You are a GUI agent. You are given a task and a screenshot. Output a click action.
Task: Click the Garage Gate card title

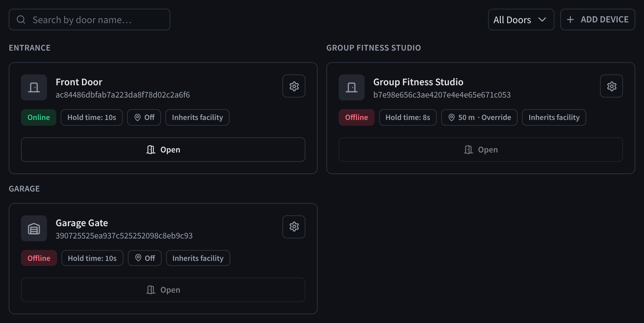pyautogui.click(x=82, y=223)
